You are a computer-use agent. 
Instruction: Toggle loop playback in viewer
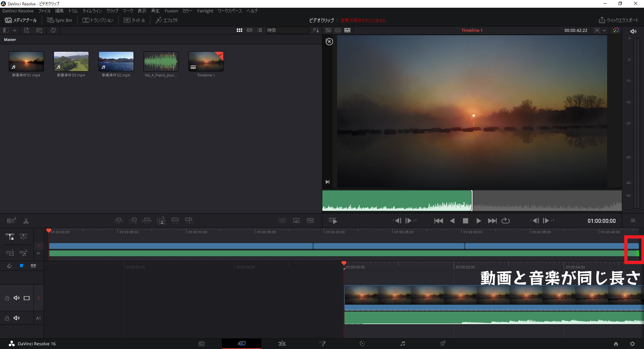[x=505, y=220]
